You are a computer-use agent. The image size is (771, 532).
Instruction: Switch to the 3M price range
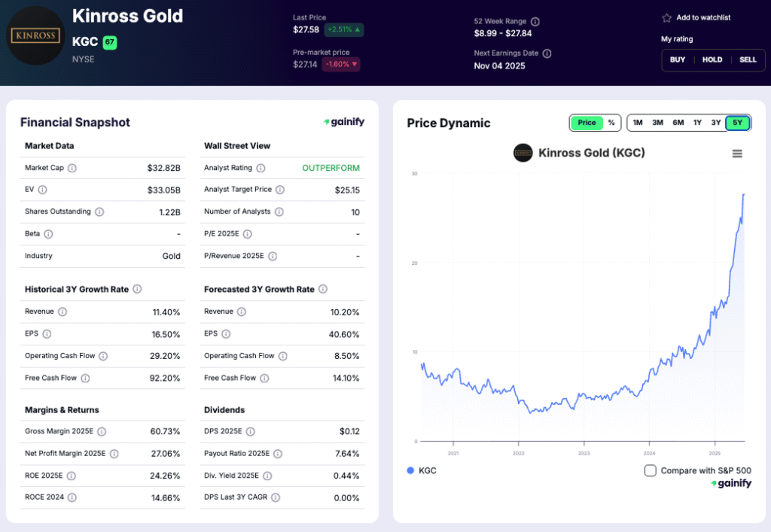(657, 121)
